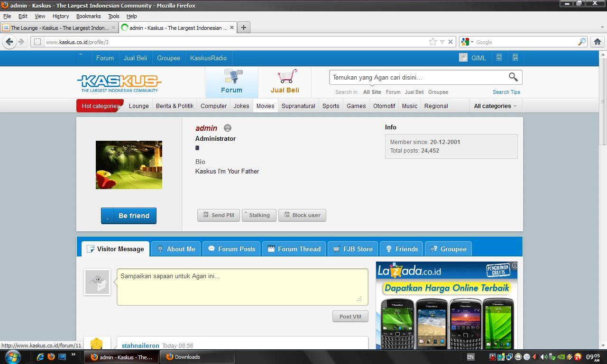The image size is (607, 364).
Task: Open the Help menu
Action: (131, 16)
